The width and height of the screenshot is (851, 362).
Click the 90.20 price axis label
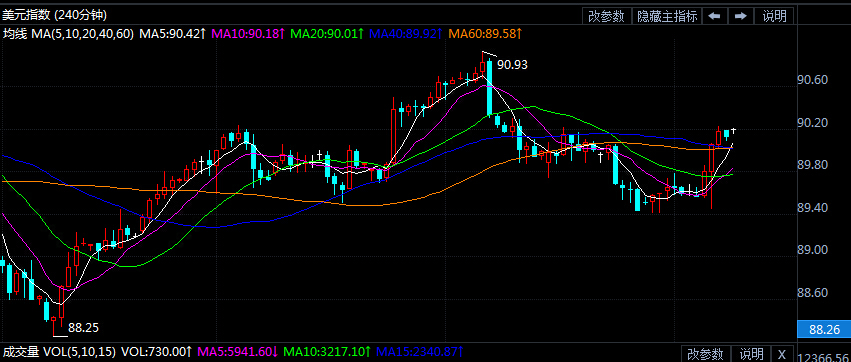(x=812, y=123)
